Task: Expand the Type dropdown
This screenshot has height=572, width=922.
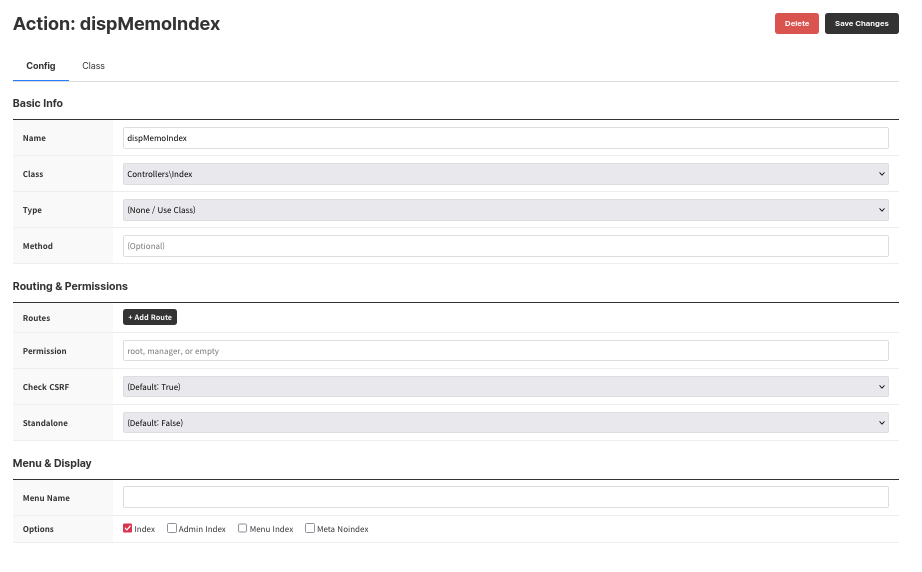Action: point(505,210)
